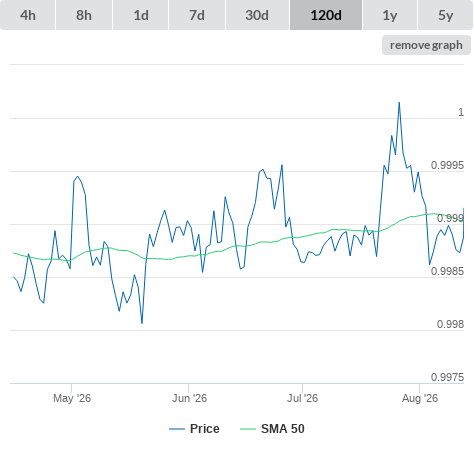
Task: Toggle the SMA 50 legend entry
Action: tap(283, 429)
